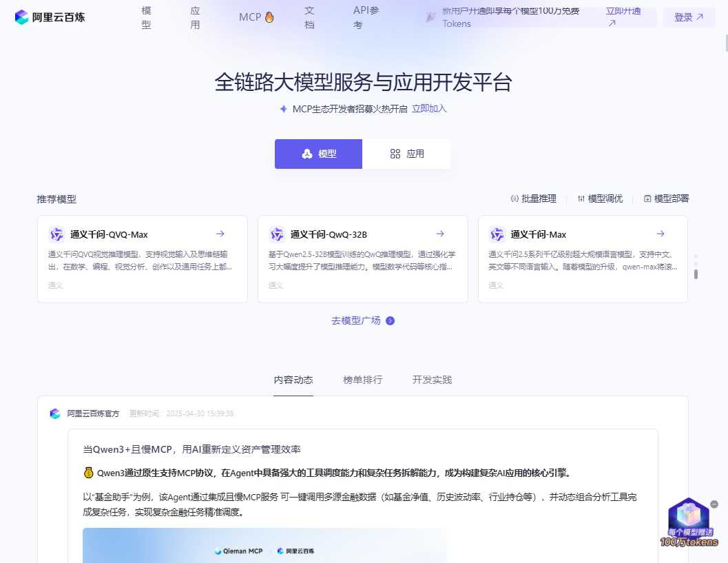Viewport: 728px width, 563px height.
Task: Open arrow on 通义千问-Max card
Action: pyautogui.click(x=661, y=234)
